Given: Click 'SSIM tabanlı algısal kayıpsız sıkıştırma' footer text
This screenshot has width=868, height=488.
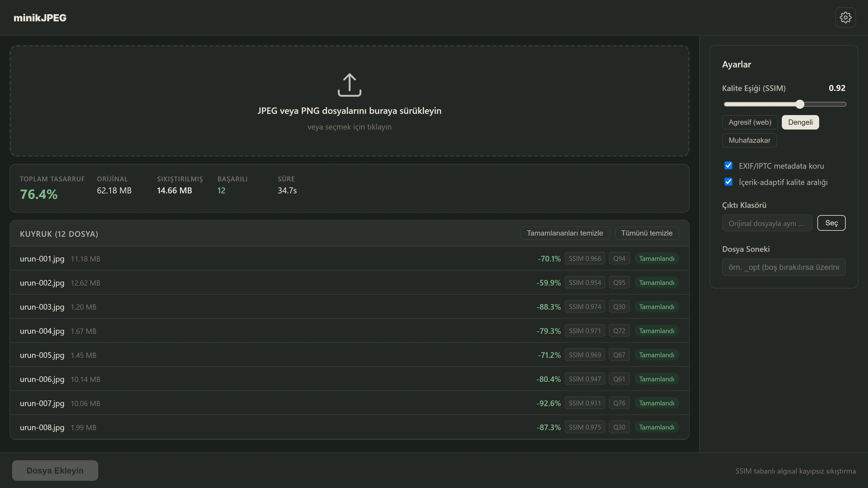Looking at the screenshot, I should coord(795,471).
